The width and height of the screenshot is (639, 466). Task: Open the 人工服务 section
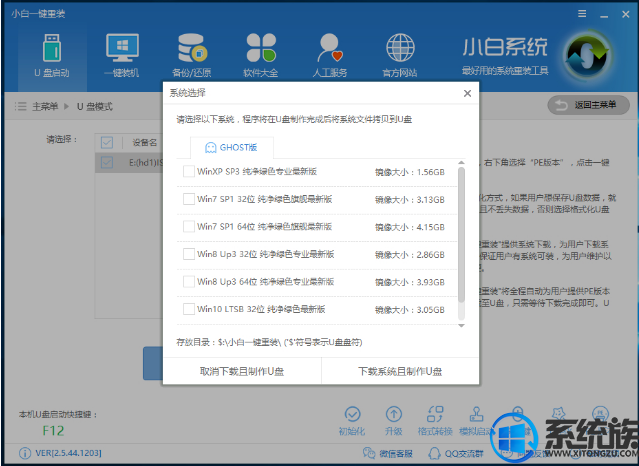[330, 56]
